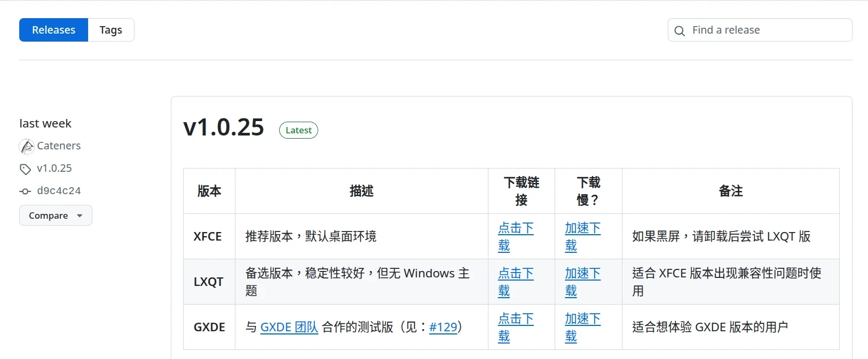Open issue #129 link

[443, 327]
